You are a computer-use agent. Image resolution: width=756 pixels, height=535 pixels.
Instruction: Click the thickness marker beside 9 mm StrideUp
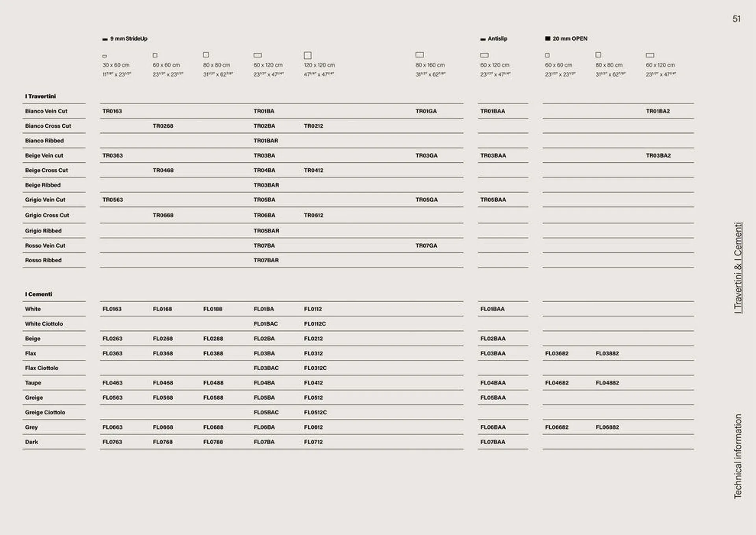(105, 39)
